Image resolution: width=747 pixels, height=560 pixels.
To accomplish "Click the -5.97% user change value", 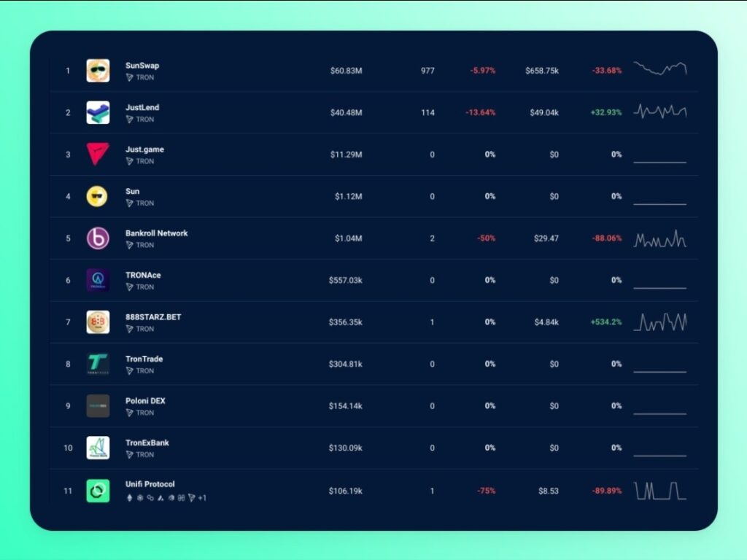I will (483, 71).
